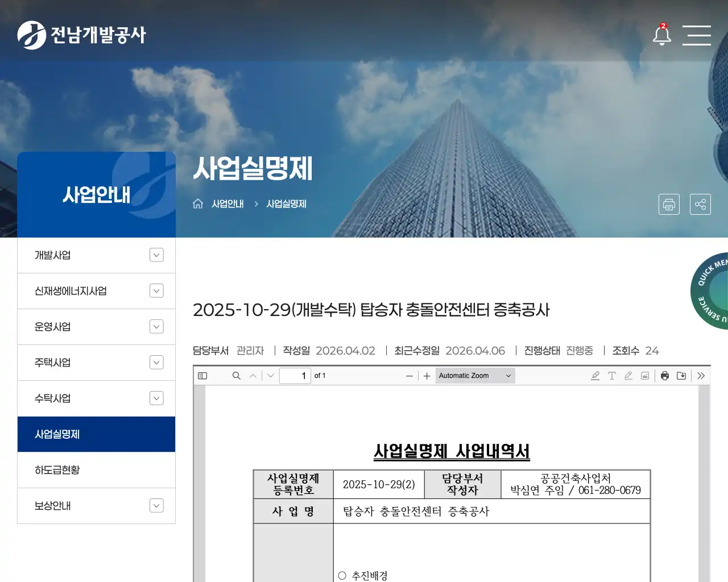Follow the 사업실명제 breadcrumb link

(287, 203)
